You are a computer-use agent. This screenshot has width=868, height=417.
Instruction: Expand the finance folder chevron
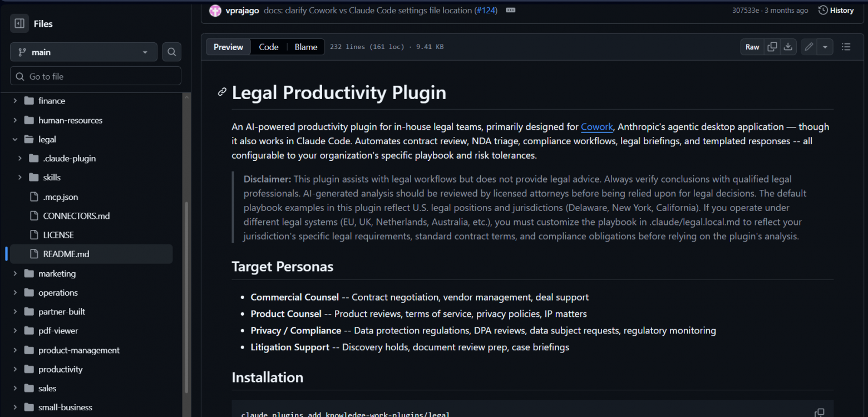(15, 101)
